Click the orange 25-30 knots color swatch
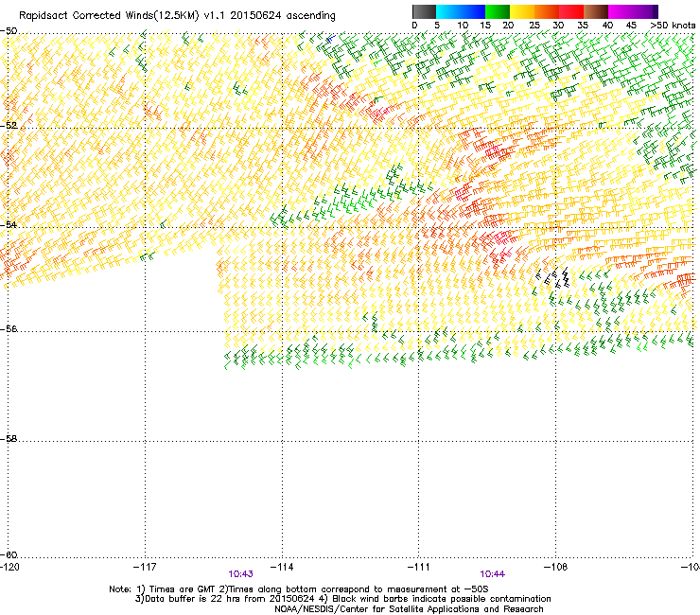The image size is (700, 615). point(547,11)
